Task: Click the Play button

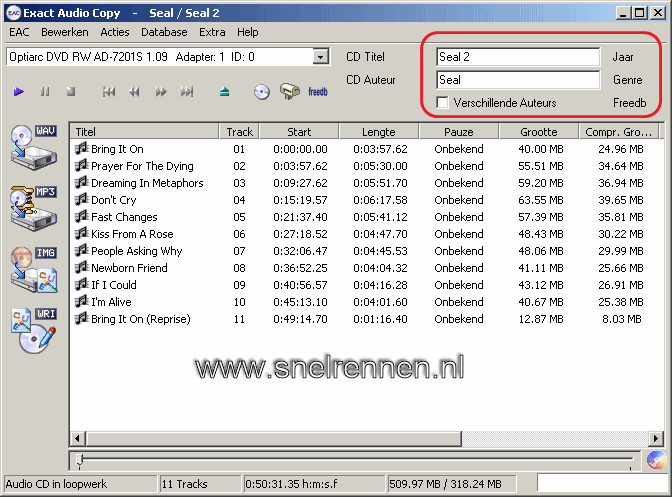Action: click(19, 92)
